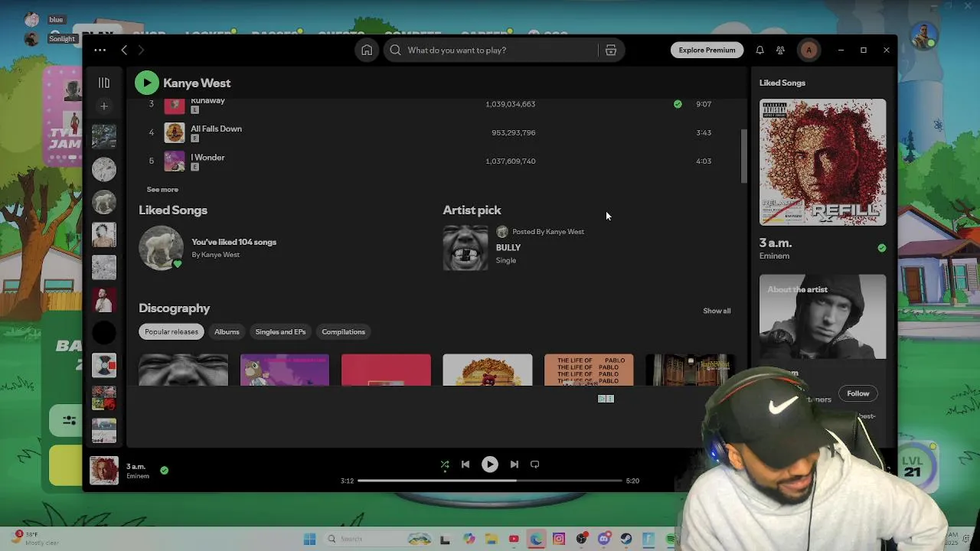Select the Singles and EPs filter
This screenshot has width=980, height=551.
pos(280,331)
